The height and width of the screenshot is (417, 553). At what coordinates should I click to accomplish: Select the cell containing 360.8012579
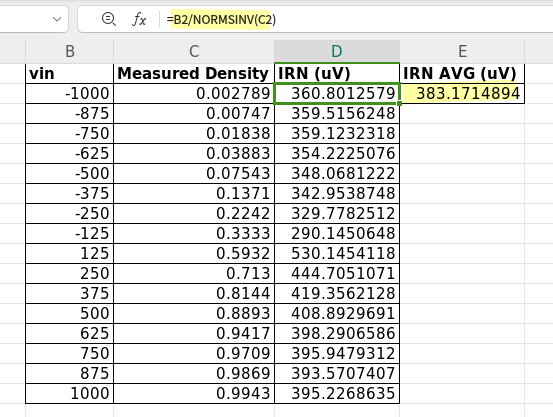337,93
